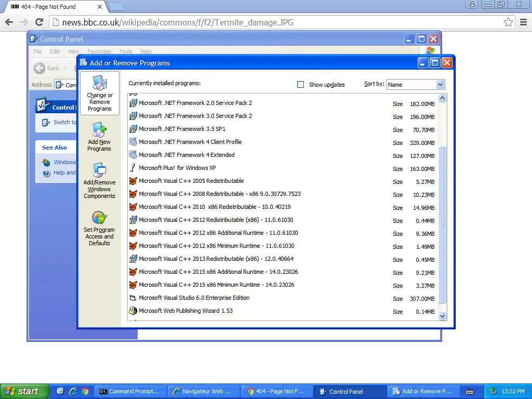The image size is (532, 399).
Task: Switch to Control Panel taskbar button
Action: [x=350, y=391]
